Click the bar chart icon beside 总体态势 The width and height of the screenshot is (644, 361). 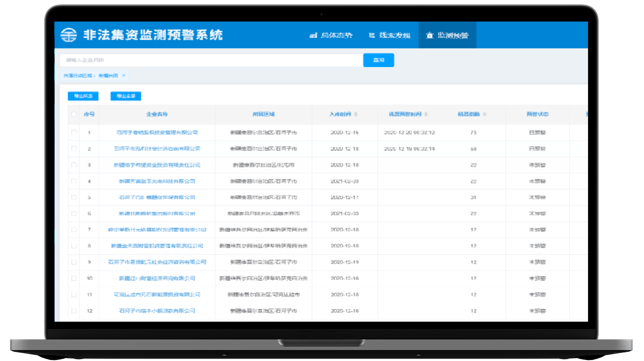(313, 36)
